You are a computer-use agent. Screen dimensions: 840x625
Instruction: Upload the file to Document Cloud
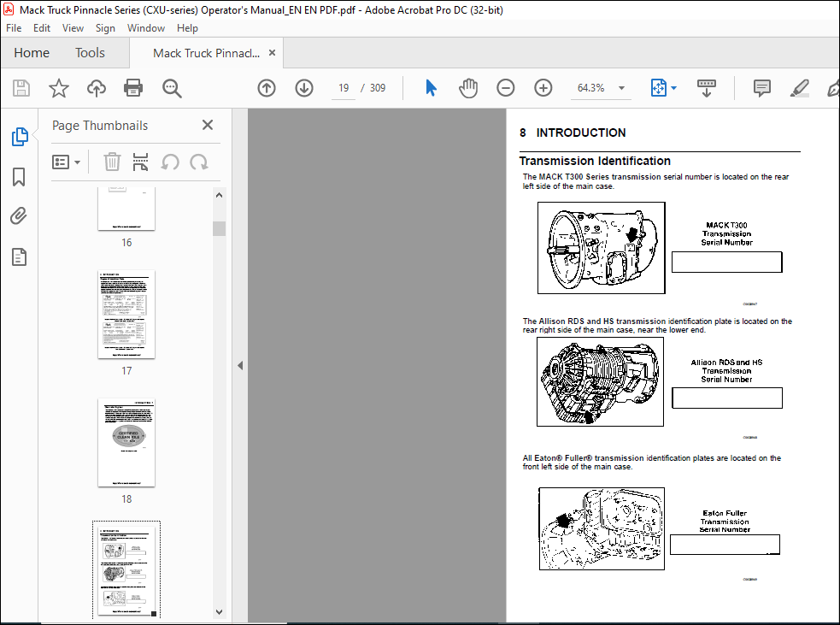(97, 88)
